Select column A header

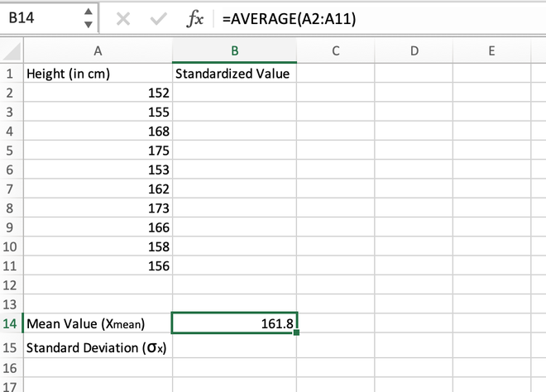click(98, 50)
